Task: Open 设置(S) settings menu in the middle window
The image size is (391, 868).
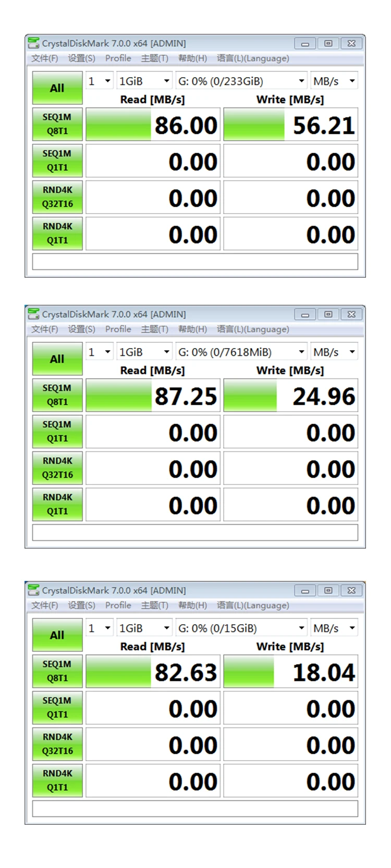Action: (x=81, y=329)
